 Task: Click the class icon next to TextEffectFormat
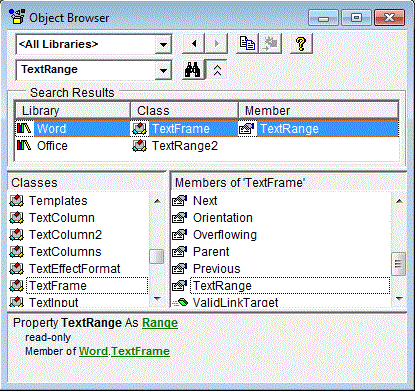[17, 269]
